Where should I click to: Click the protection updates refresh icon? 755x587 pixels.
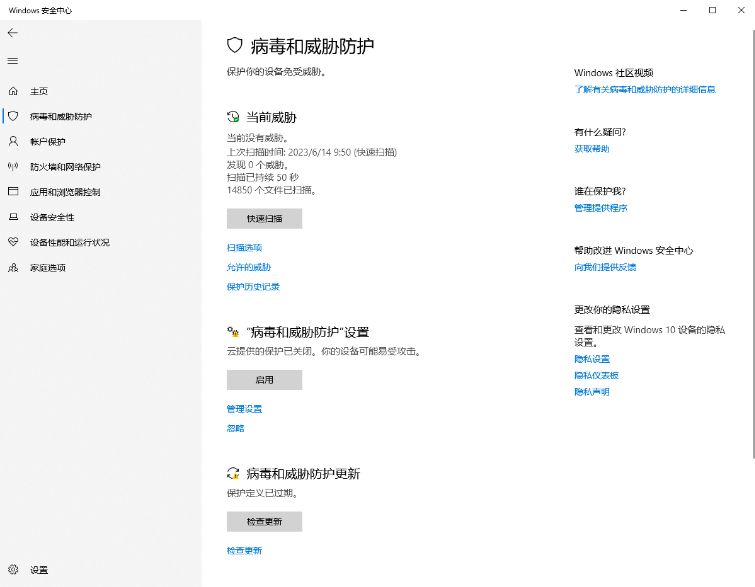233,473
